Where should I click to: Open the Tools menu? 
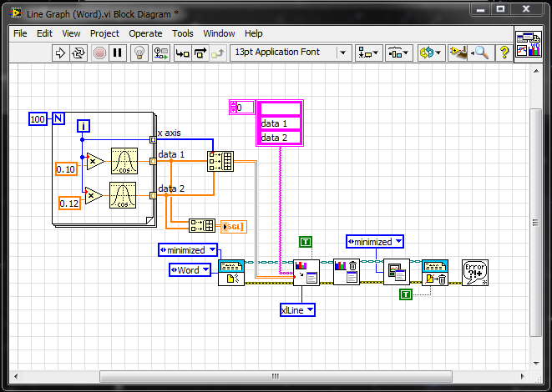tap(182, 33)
